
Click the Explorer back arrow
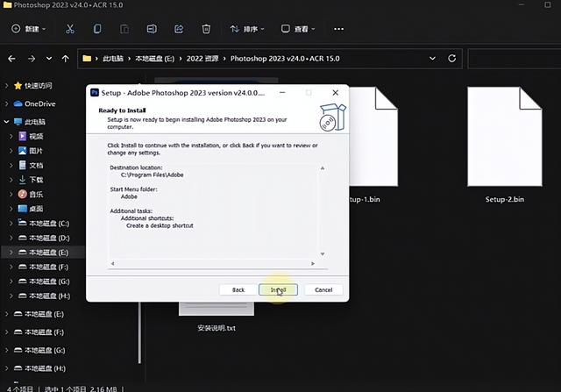click(x=11, y=59)
